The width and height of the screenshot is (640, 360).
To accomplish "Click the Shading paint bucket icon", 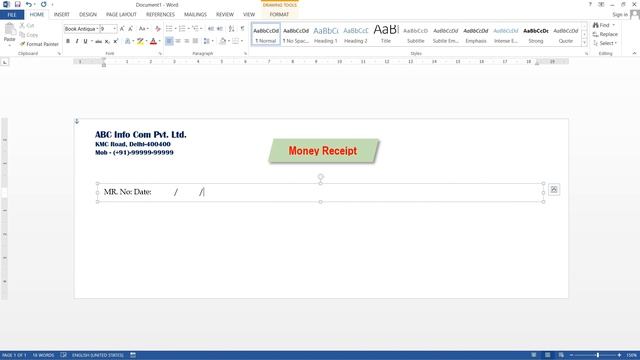I will (222, 41).
